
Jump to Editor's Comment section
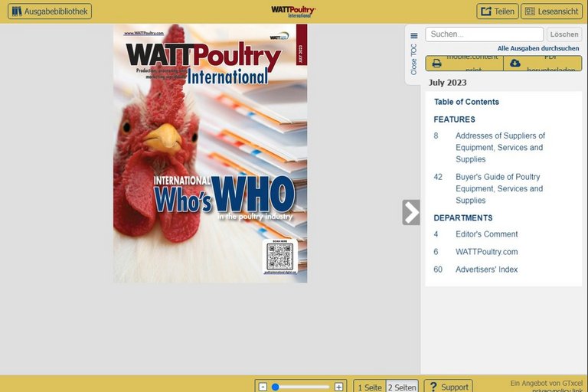click(x=486, y=234)
